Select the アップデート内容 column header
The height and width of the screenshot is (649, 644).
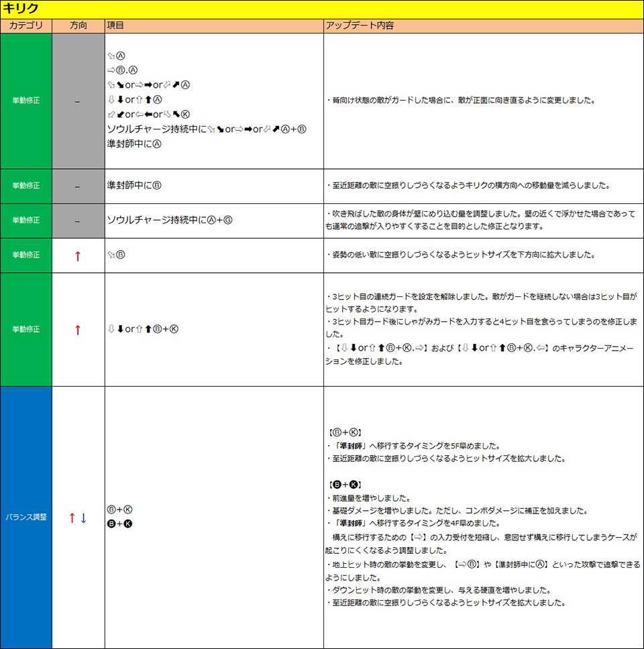coord(359,25)
